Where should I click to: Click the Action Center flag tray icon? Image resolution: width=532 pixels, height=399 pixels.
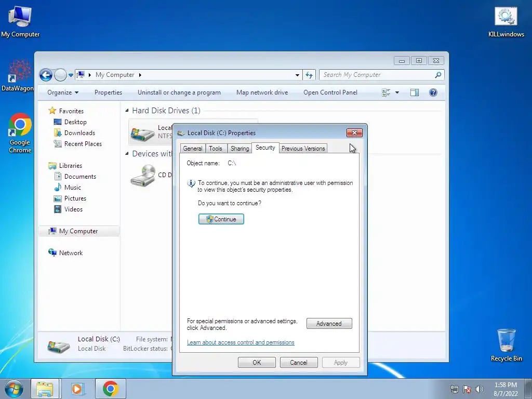click(x=467, y=389)
